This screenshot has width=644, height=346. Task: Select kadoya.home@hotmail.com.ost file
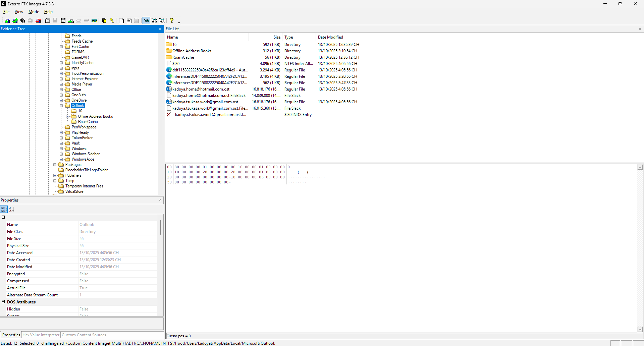pos(201,89)
